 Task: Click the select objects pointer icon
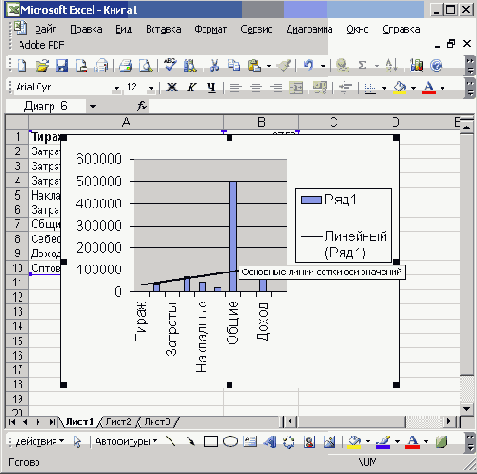point(77,442)
